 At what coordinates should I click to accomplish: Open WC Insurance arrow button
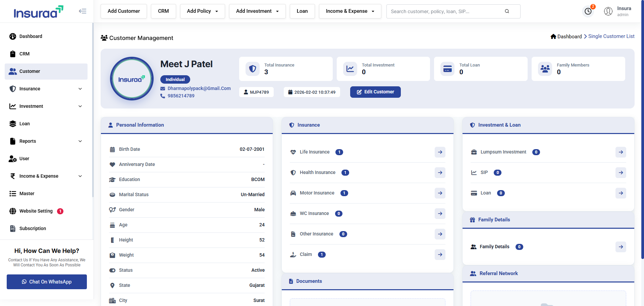coord(440,214)
